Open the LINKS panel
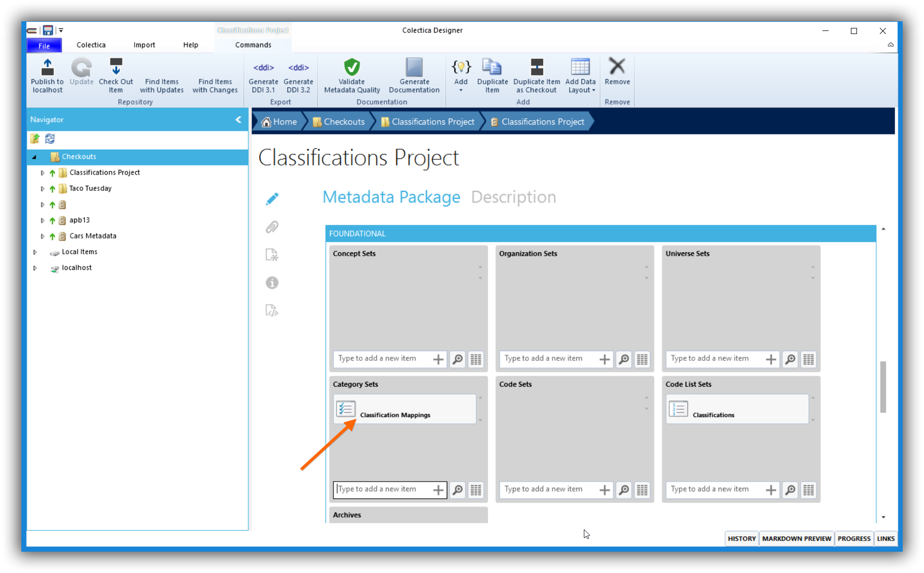924x573 pixels. click(885, 538)
